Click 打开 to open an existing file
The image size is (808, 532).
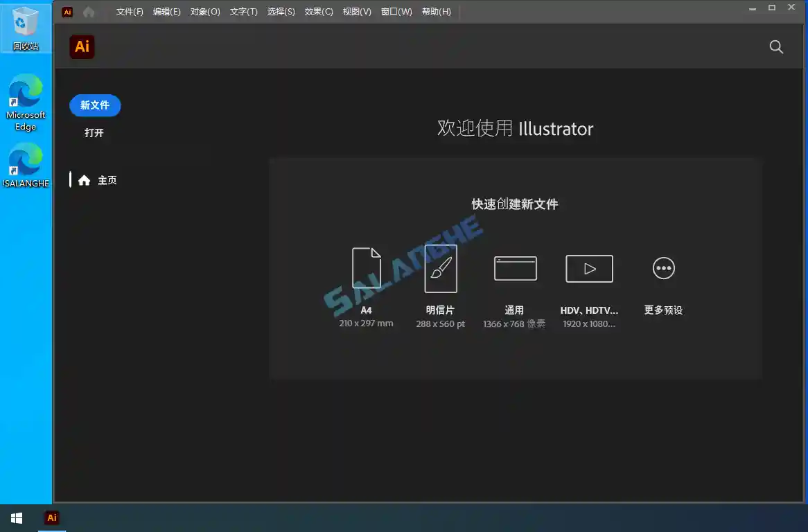point(94,132)
